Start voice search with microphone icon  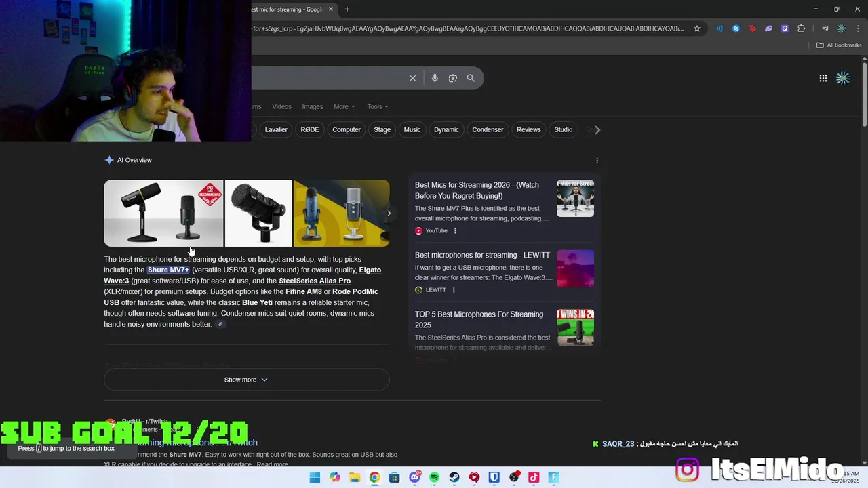click(435, 78)
